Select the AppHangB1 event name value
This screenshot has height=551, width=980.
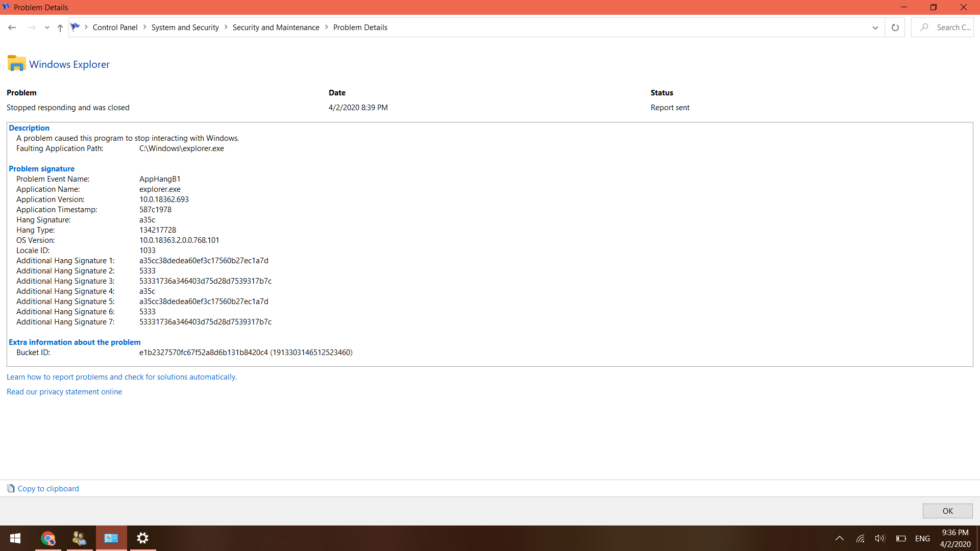(x=160, y=179)
